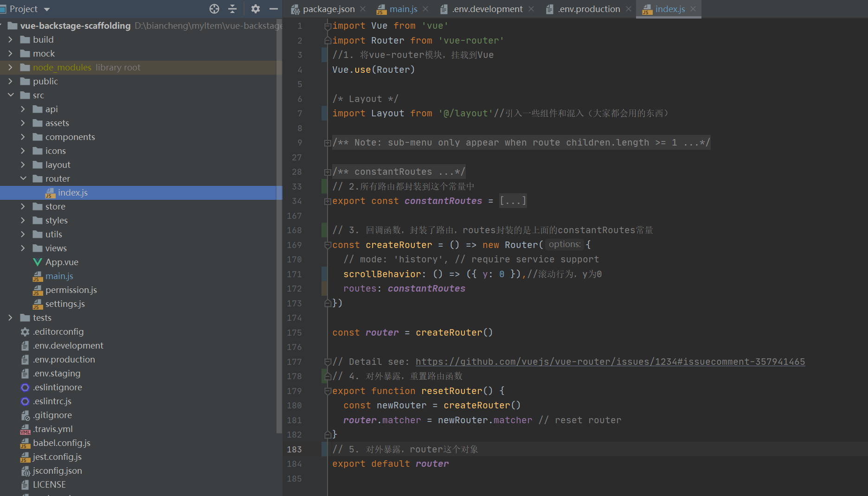Select the icons folder

(x=55, y=151)
